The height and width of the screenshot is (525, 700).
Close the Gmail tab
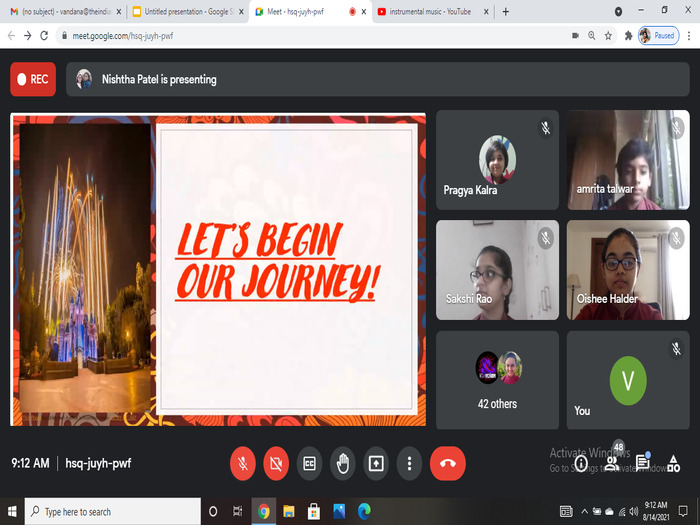click(119, 12)
